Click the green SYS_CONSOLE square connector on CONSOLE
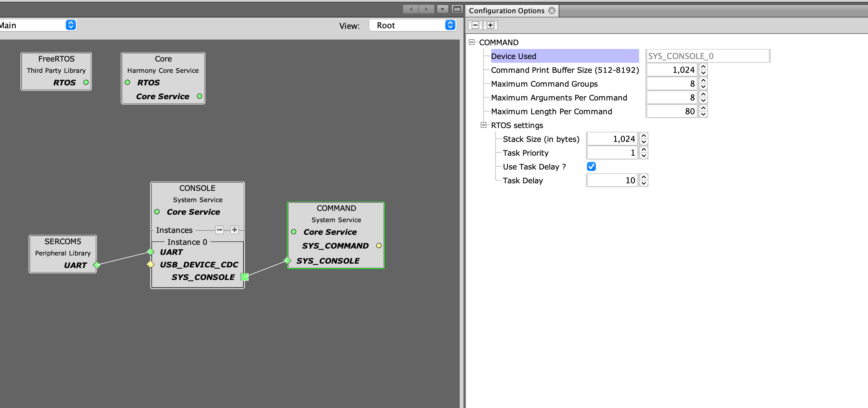Viewport: 868px width, 408px height. click(245, 277)
